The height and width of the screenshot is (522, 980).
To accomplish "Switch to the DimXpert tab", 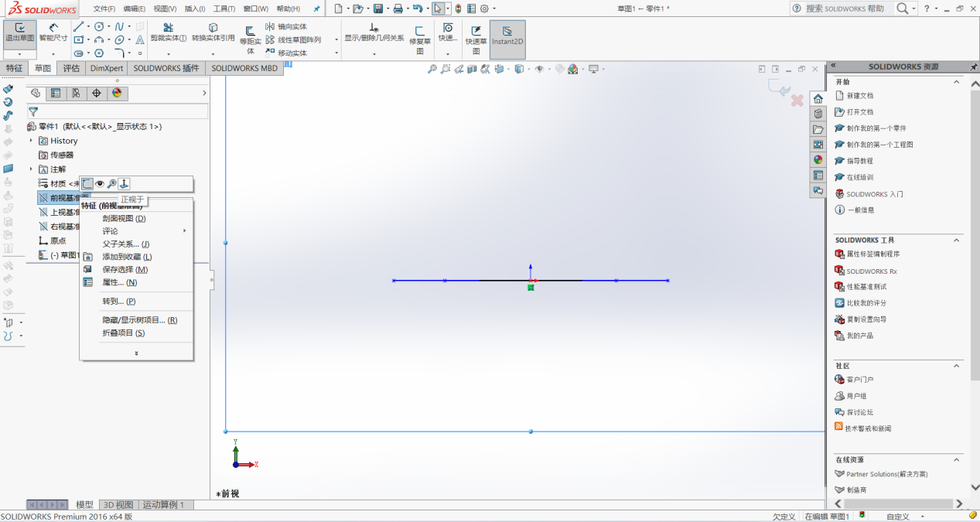I will pyautogui.click(x=107, y=68).
